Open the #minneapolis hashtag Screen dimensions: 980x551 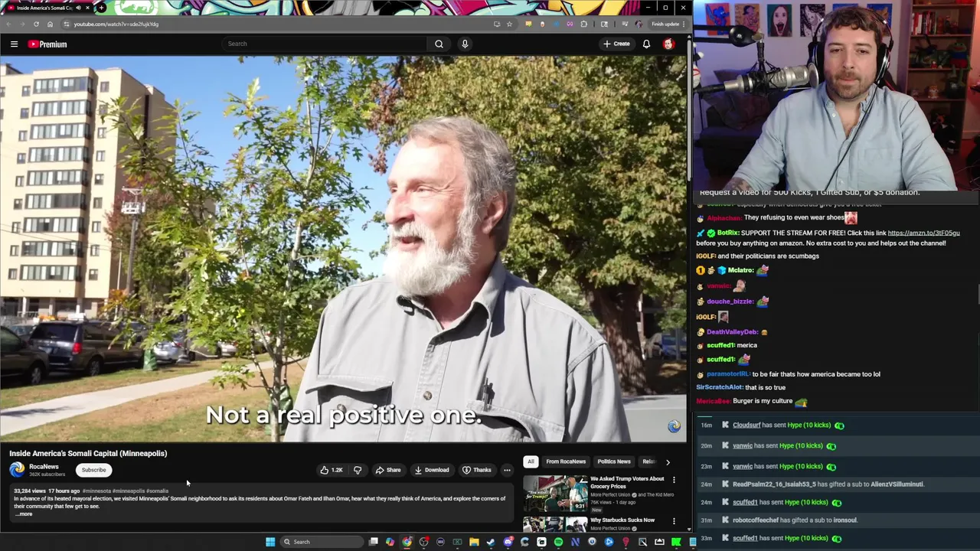point(129,491)
